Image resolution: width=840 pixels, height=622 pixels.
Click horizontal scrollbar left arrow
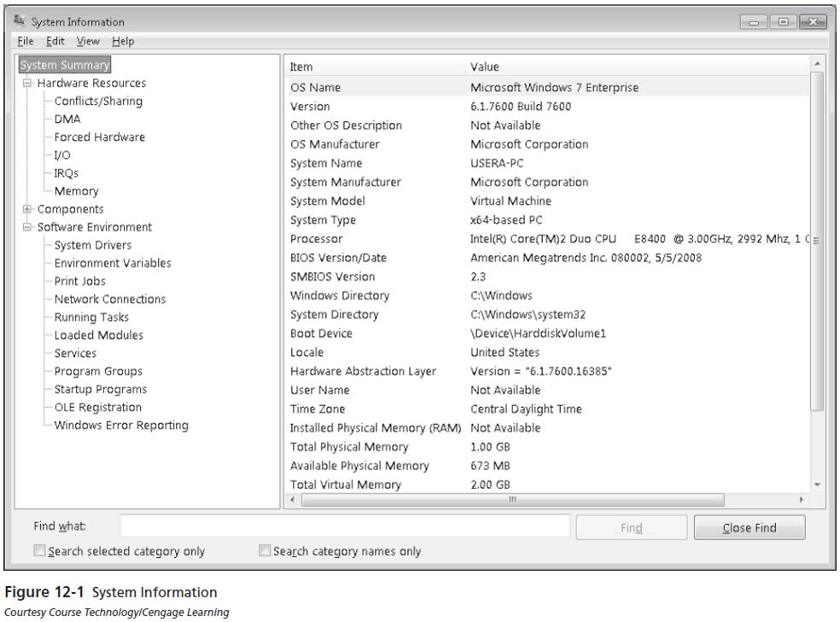tap(293, 500)
